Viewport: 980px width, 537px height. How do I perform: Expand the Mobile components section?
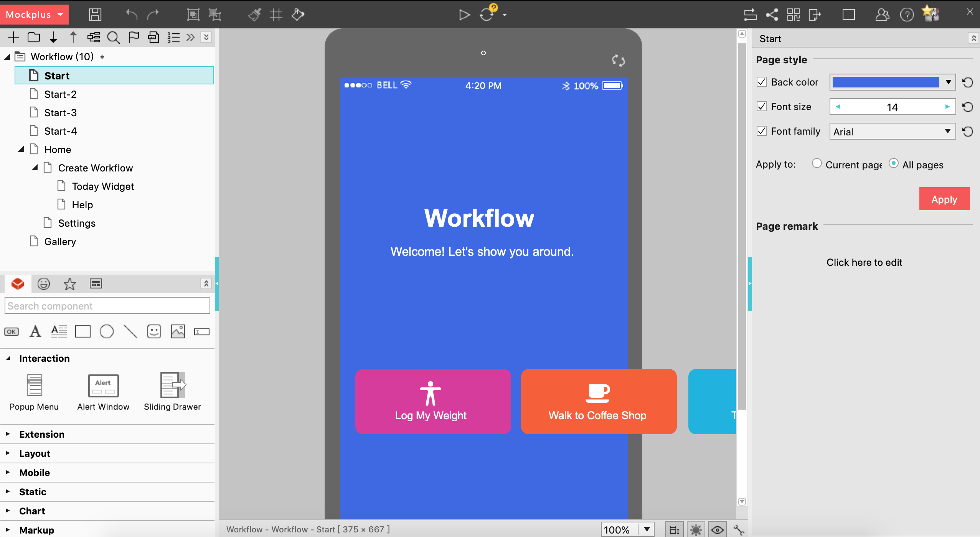coord(35,473)
